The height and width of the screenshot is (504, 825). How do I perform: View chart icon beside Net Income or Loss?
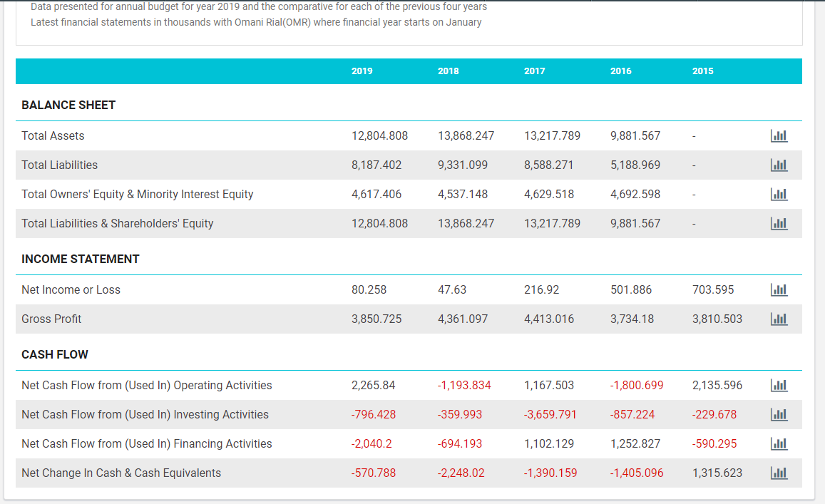click(779, 289)
